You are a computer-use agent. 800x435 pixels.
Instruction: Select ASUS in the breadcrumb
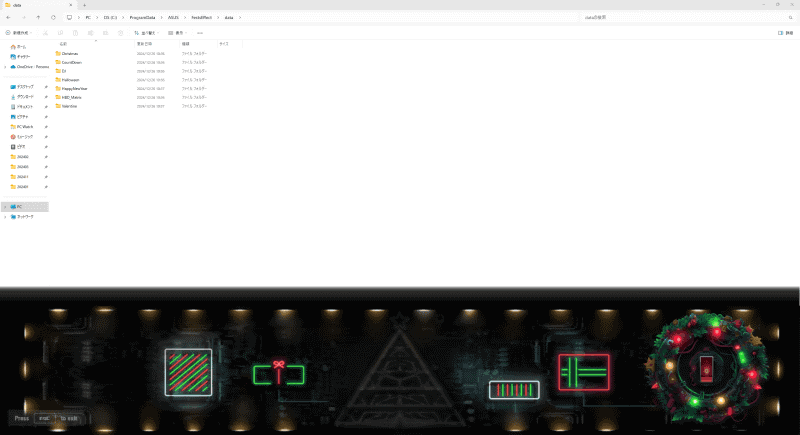[173, 17]
